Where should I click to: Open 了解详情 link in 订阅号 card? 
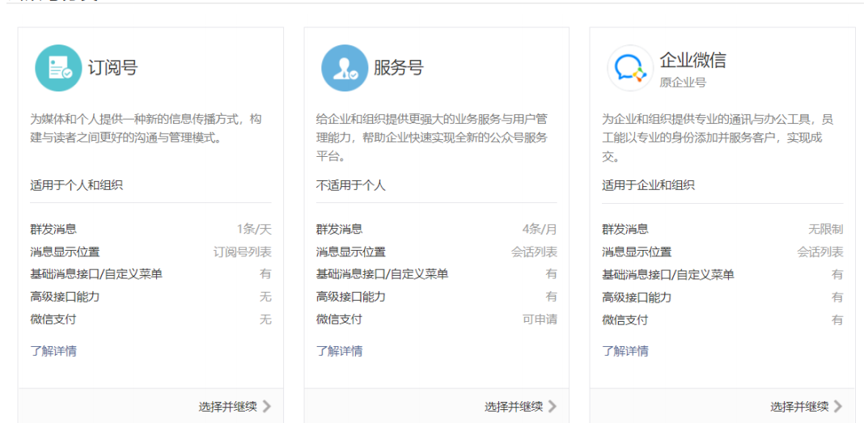tap(53, 351)
